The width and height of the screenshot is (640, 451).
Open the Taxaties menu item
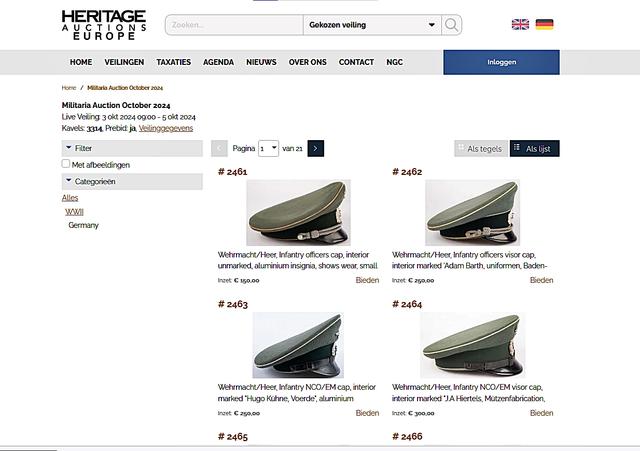(173, 62)
